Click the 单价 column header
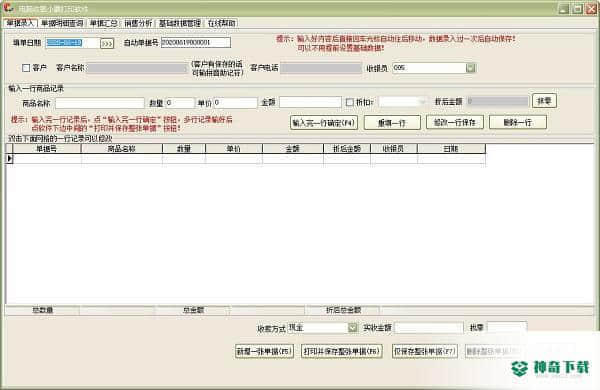This screenshot has width=600, height=390. coord(233,148)
